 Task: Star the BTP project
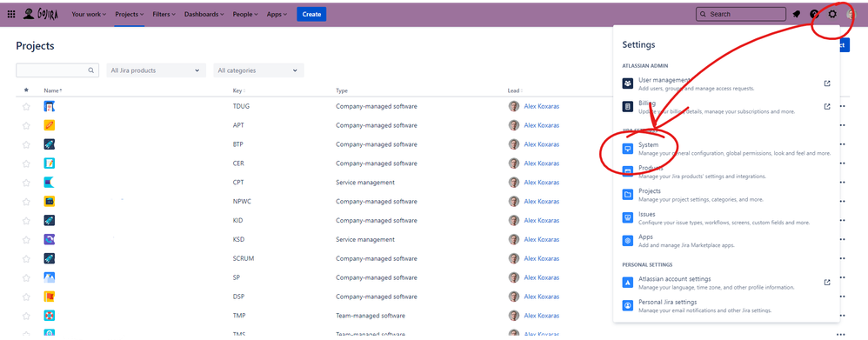(x=26, y=144)
